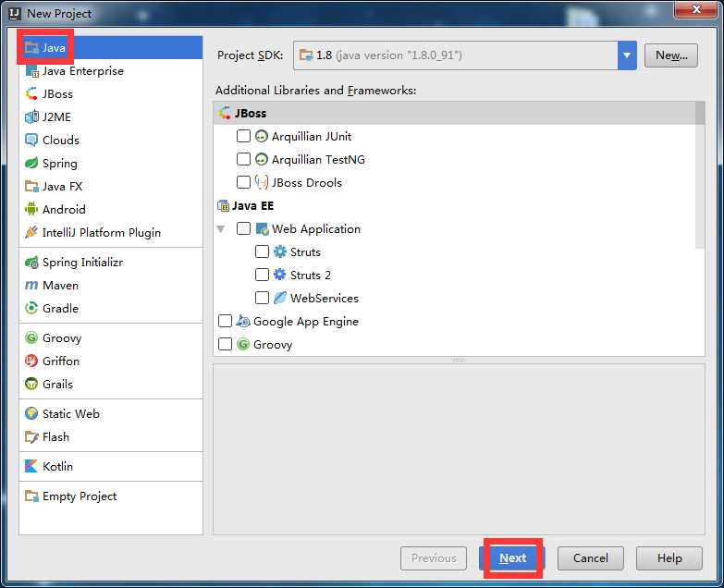This screenshot has width=724, height=588.
Task: Tick the JBoss Drools checkbox
Action: pos(243,182)
